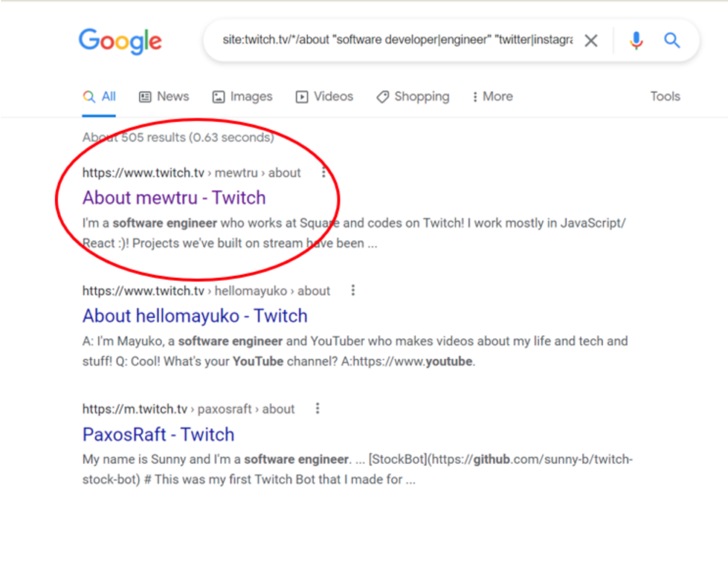Click the blue search magnifier icon

click(671, 41)
